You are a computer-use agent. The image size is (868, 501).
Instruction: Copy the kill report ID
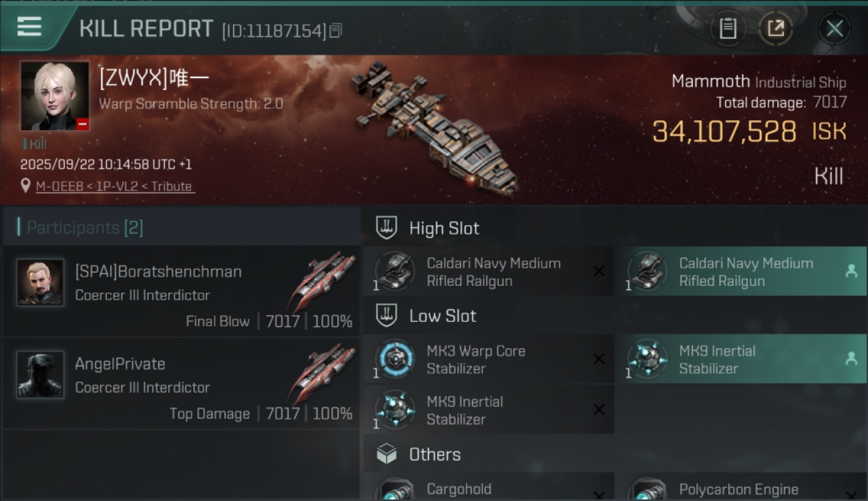pos(336,30)
